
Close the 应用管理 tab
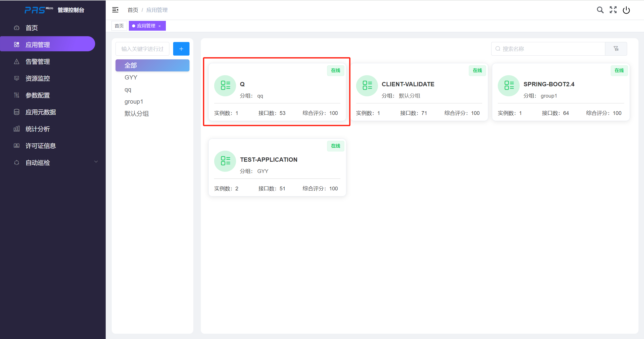point(160,26)
